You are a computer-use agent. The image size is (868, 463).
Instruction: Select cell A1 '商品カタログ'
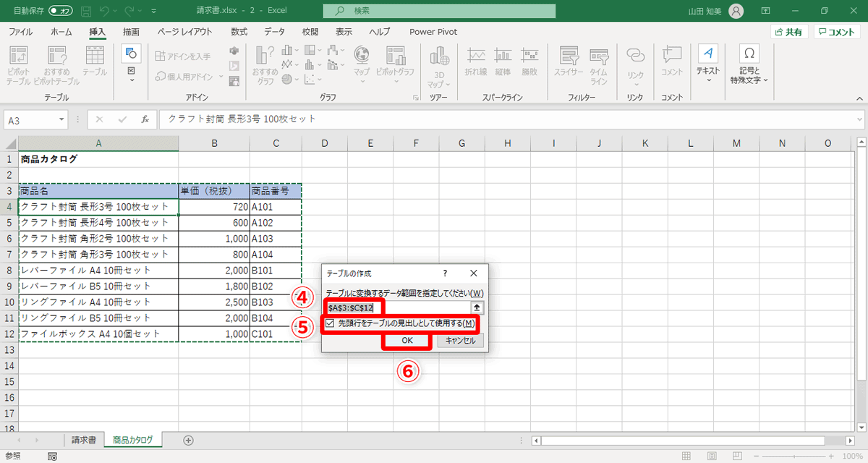(98, 158)
